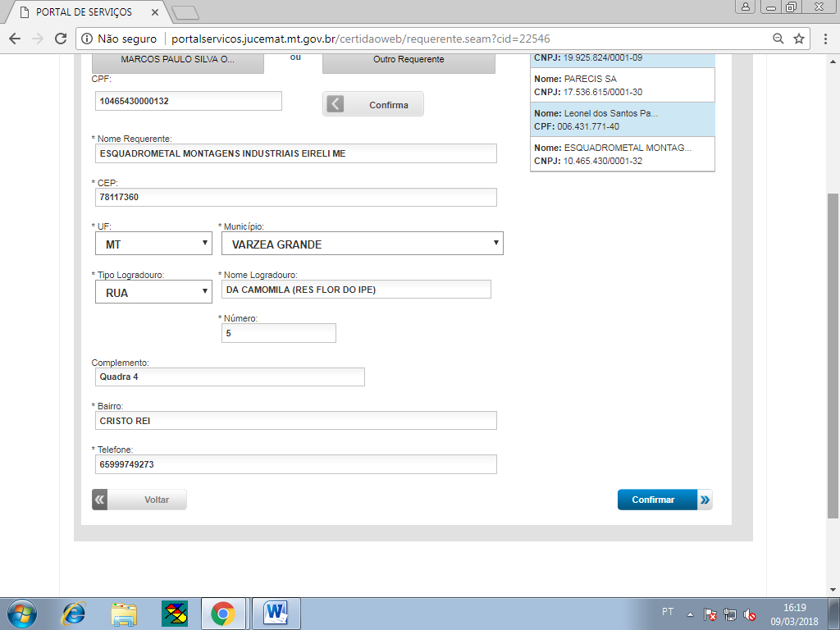Open the Tipo Logradouro dropdown showing RUA
Screen dimensions: 840x630
click(x=153, y=292)
